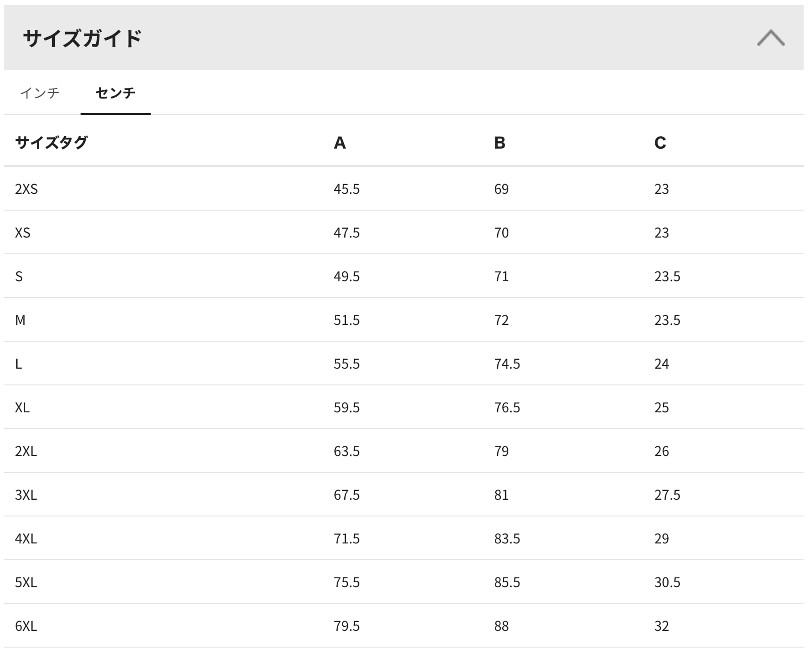Switch to the インチ tab

coord(40,93)
